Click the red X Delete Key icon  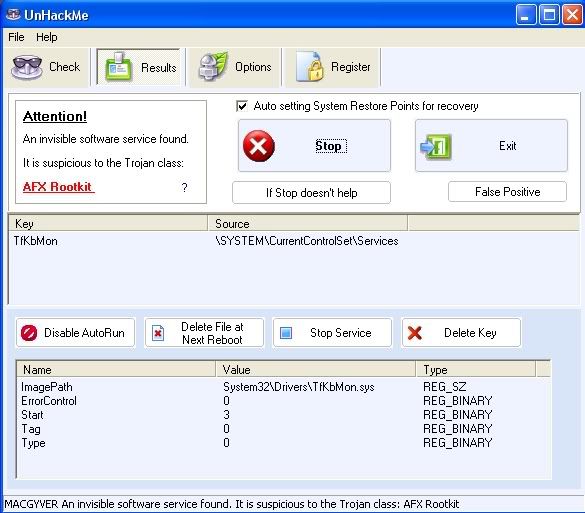[414, 333]
